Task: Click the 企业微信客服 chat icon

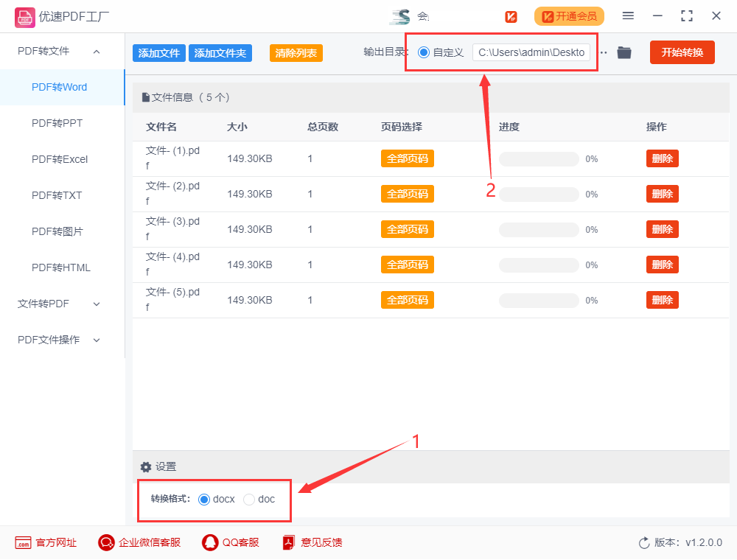Action: coord(106,542)
